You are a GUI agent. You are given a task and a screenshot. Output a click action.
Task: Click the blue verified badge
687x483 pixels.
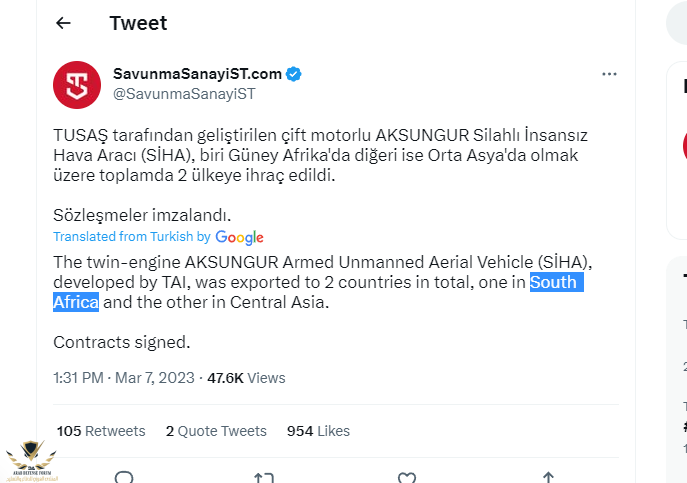[x=295, y=74]
